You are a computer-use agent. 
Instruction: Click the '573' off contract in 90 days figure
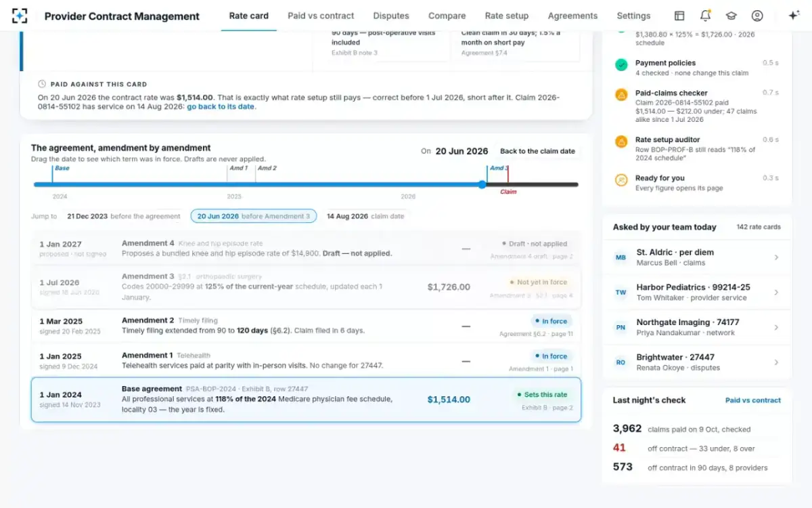coord(623,467)
